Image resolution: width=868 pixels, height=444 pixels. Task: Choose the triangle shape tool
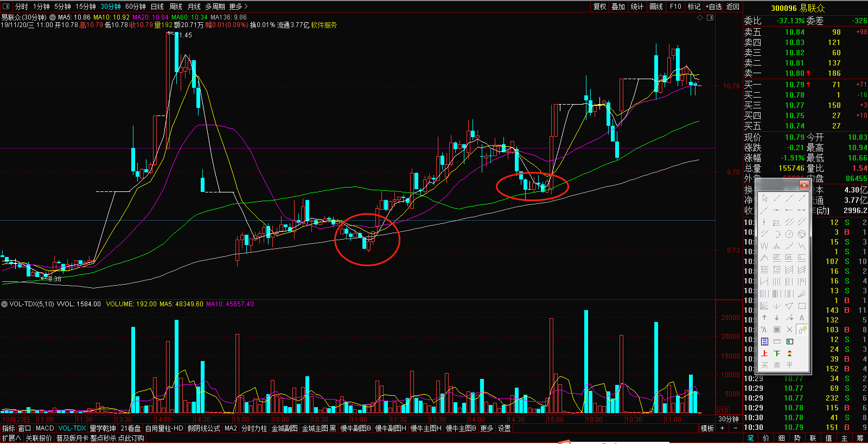point(789,306)
